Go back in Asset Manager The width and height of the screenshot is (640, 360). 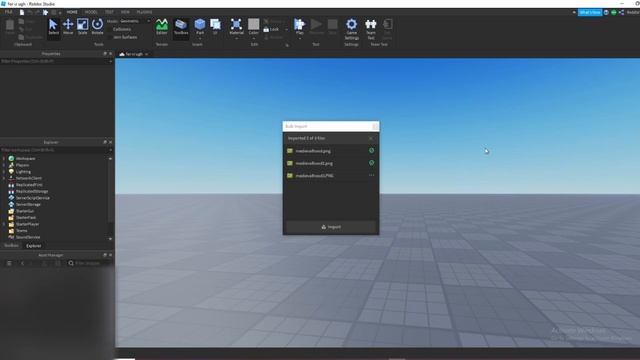pyautogui.click(x=22, y=263)
